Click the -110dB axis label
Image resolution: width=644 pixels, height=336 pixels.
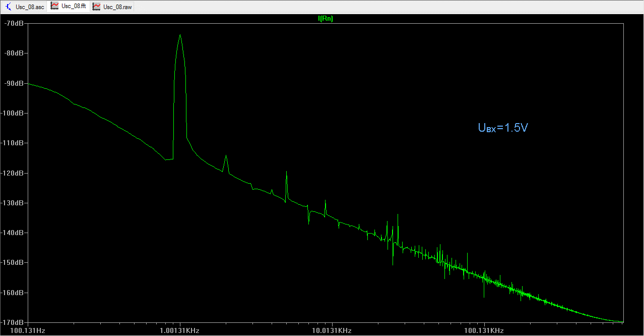pos(12,143)
